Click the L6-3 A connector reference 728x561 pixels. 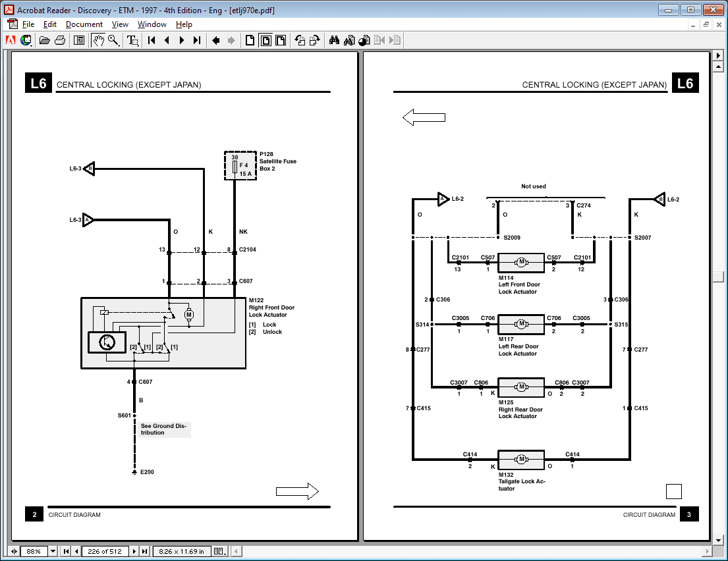pyautogui.click(x=81, y=219)
